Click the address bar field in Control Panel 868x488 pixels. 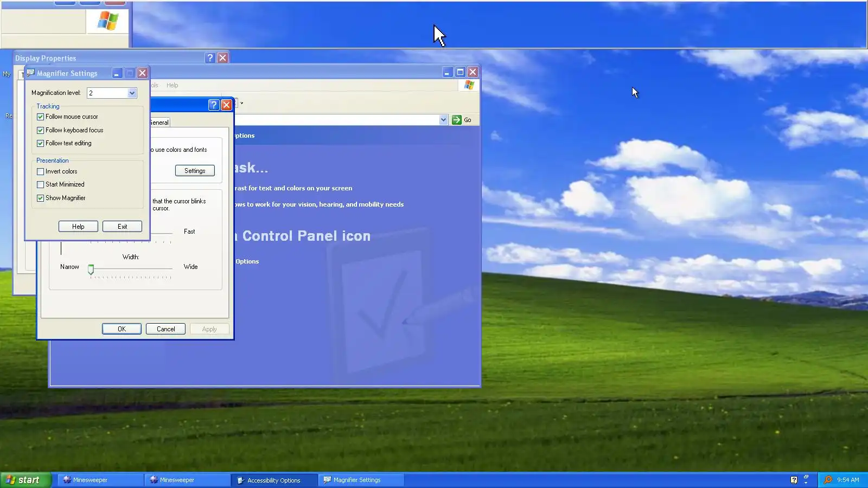click(336, 120)
